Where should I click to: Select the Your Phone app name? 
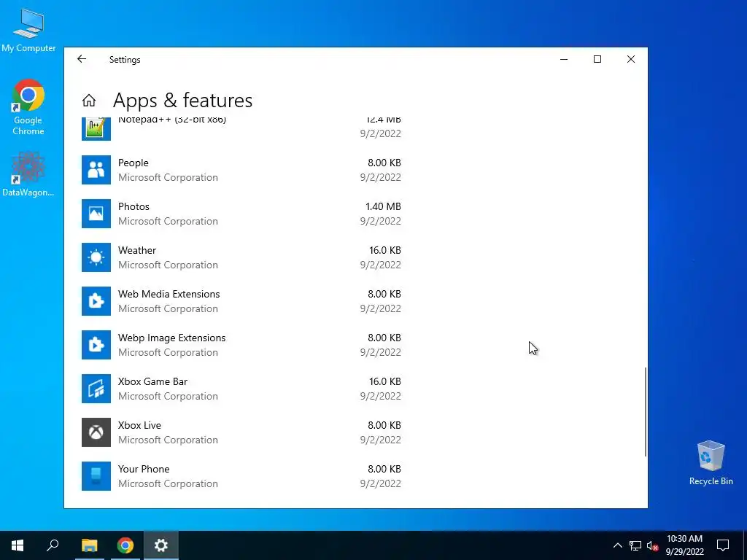pos(144,470)
